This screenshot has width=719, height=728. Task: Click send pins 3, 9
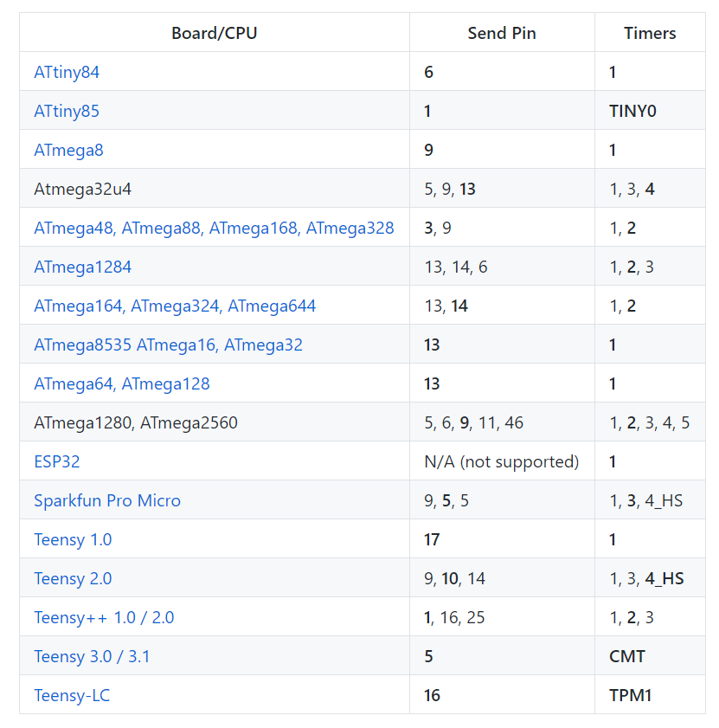438,229
